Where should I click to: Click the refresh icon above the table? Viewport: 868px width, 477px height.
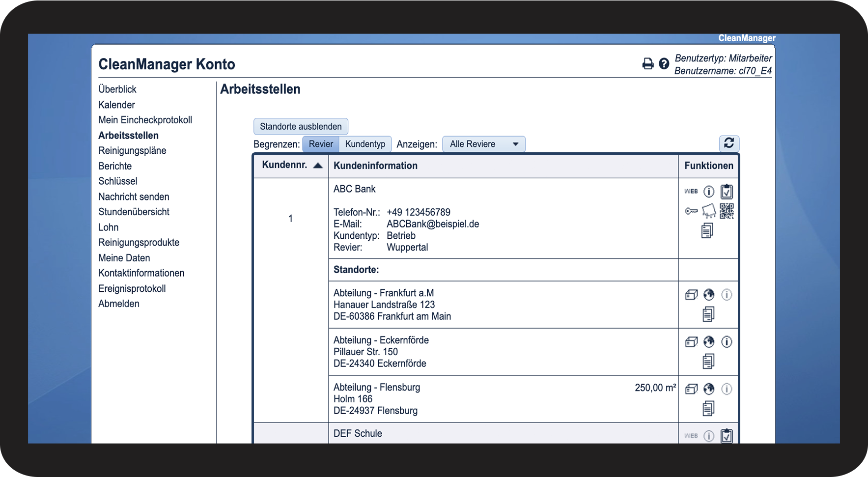pos(729,143)
